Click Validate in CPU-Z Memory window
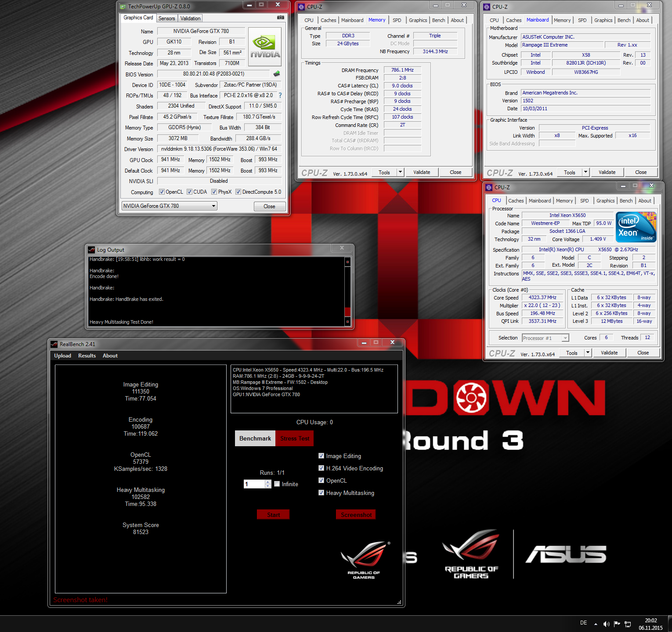The height and width of the screenshot is (632, 672). pos(422,172)
